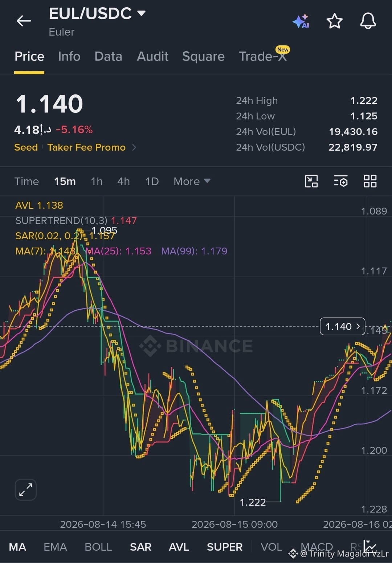Switch to the Price tab
The height and width of the screenshot is (563, 392).
point(29,56)
